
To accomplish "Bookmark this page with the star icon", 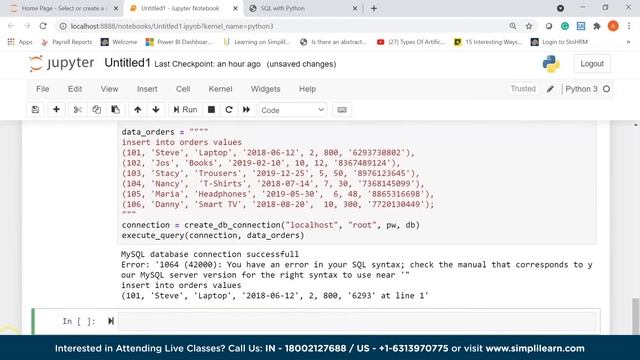I will pos(529,26).
